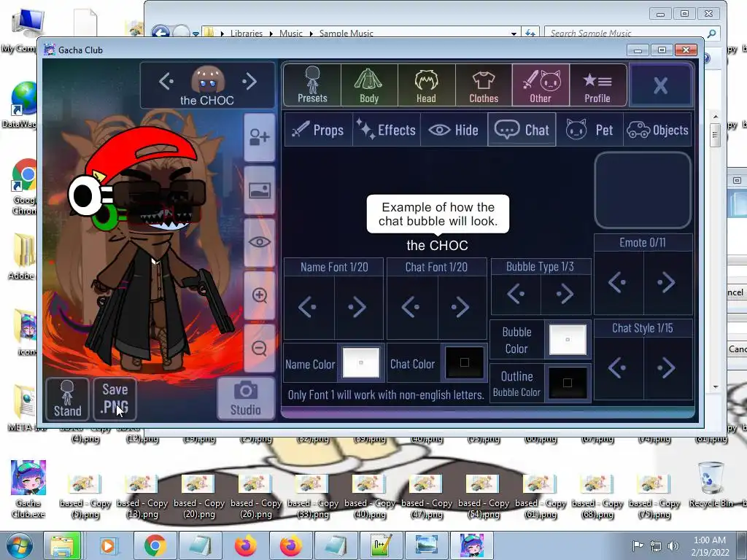Click the emote preview box
This screenshot has height=560, width=747.
coord(643,190)
